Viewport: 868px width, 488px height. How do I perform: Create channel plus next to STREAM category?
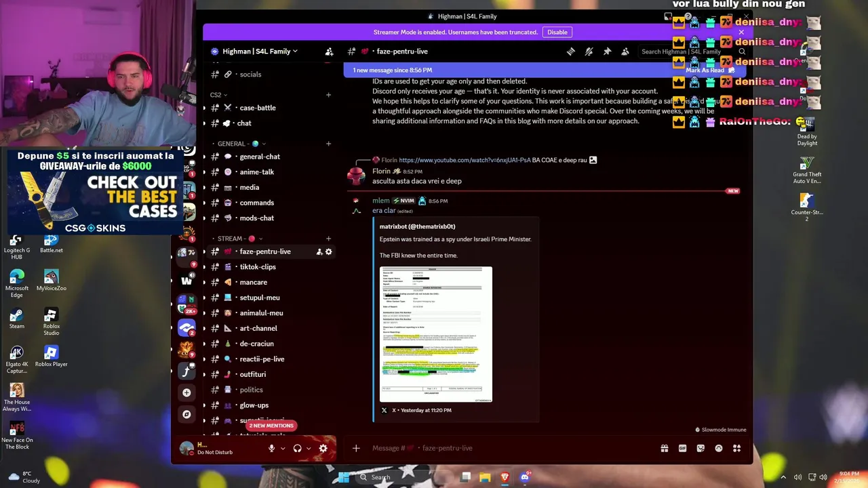[328, 239]
